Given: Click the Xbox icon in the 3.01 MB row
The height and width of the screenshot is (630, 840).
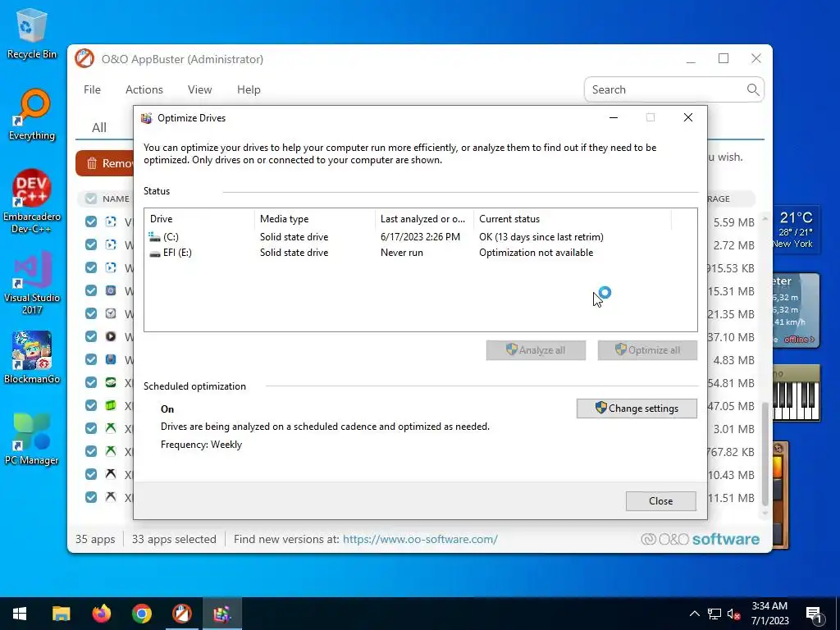Looking at the screenshot, I should [111, 428].
